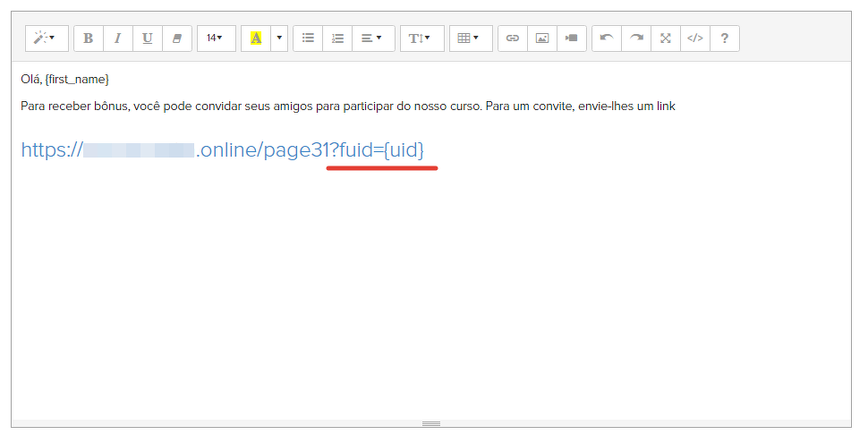The height and width of the screenshot is (443, 868).
Task: Expand the color palette arrow
Action: click(279, 38)
